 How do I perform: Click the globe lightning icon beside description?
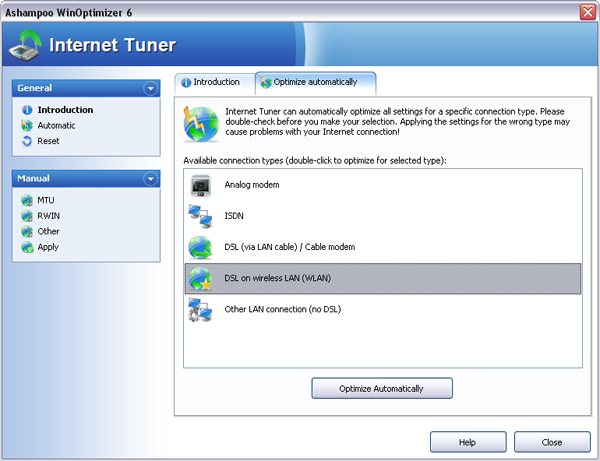click(x=201, y=124)
